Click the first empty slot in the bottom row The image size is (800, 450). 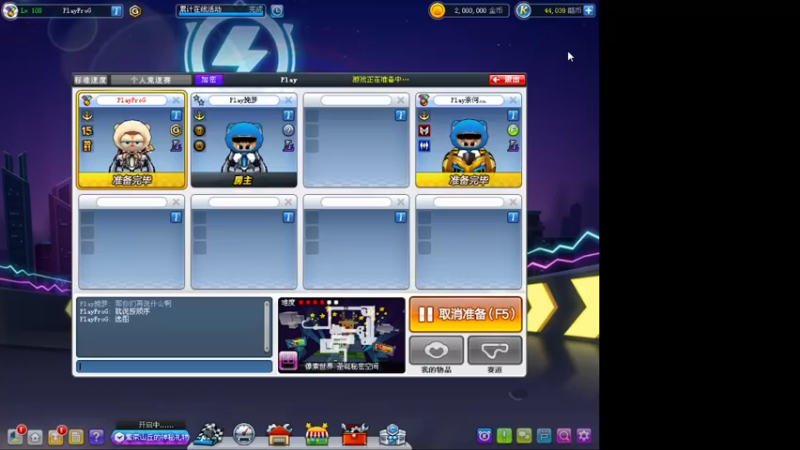[x=132, y=242]
